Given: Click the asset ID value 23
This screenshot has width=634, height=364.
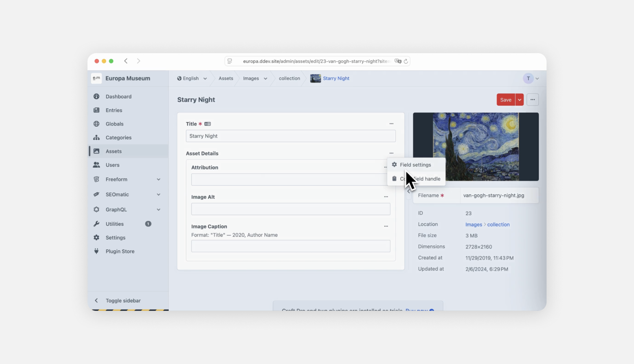Looking at the screenshot, I should 469,213.
